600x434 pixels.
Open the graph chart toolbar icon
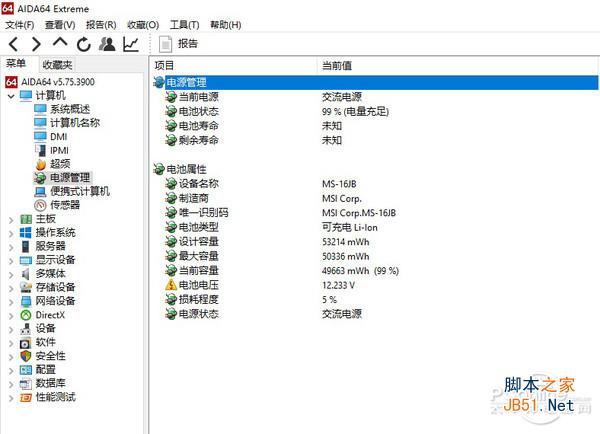coord(131,44)
